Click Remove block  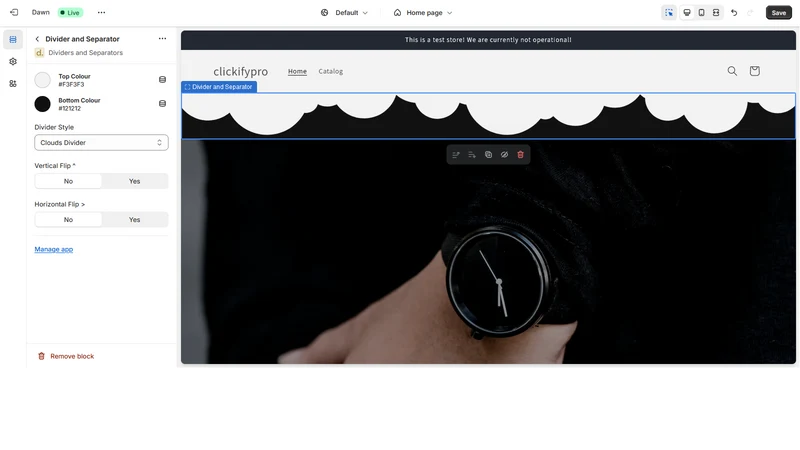[66, 356]
